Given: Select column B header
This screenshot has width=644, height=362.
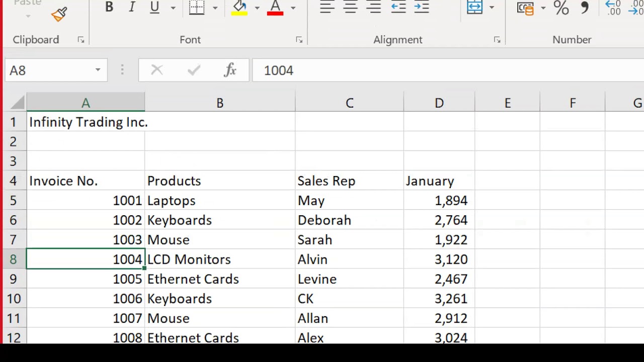Looking at the screenshot, I should (220, 103).
